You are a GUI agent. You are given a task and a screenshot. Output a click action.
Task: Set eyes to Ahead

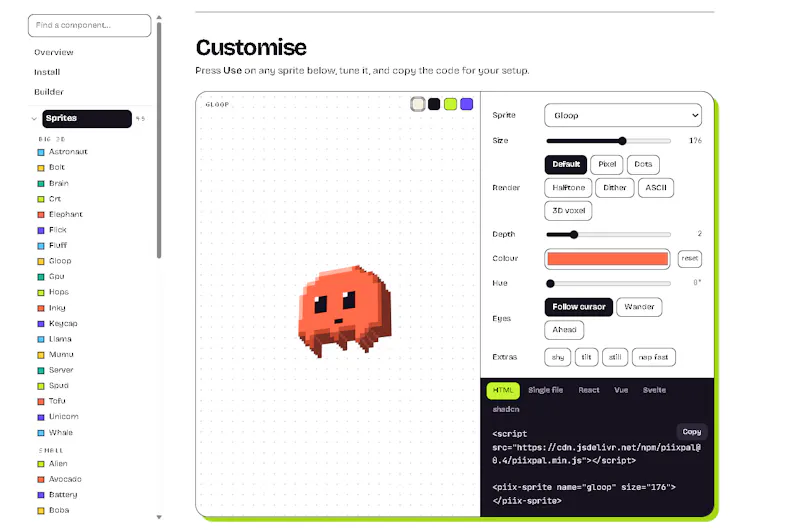564,330
